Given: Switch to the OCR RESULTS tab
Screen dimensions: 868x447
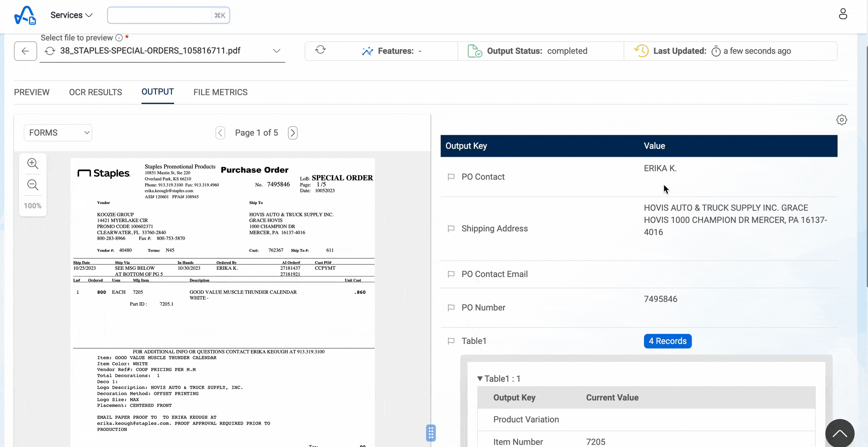Looking at the screenshot, I should click(96, 92).
